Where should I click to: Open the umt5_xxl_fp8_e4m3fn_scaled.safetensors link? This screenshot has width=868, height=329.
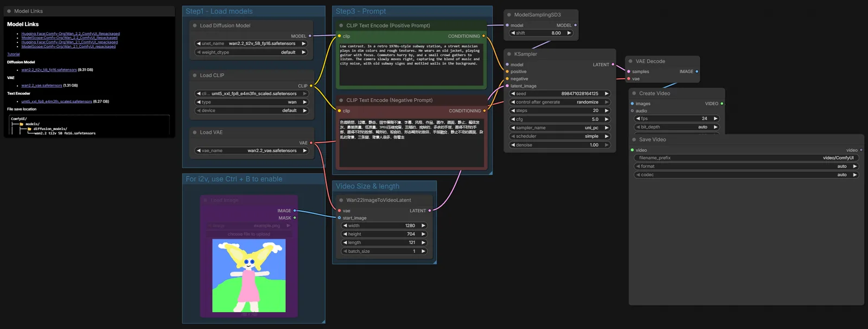click(56, 101)
